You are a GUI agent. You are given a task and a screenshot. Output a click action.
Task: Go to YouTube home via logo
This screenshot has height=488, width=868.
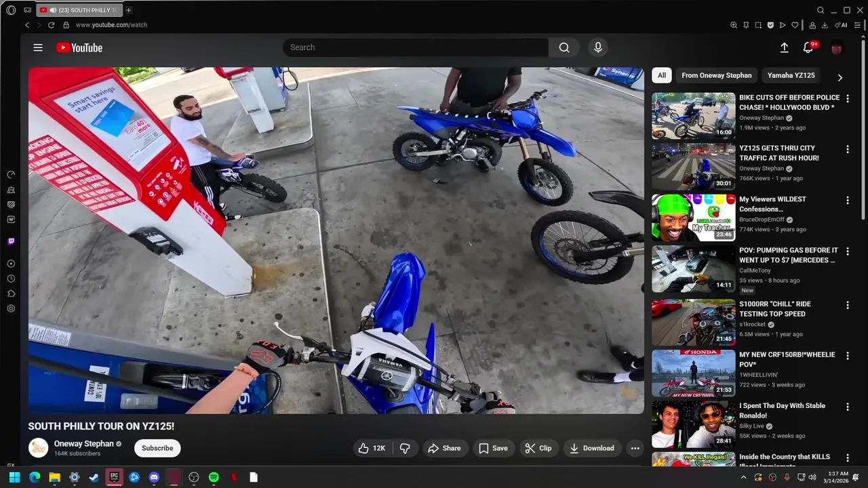(x=79, y=47)
